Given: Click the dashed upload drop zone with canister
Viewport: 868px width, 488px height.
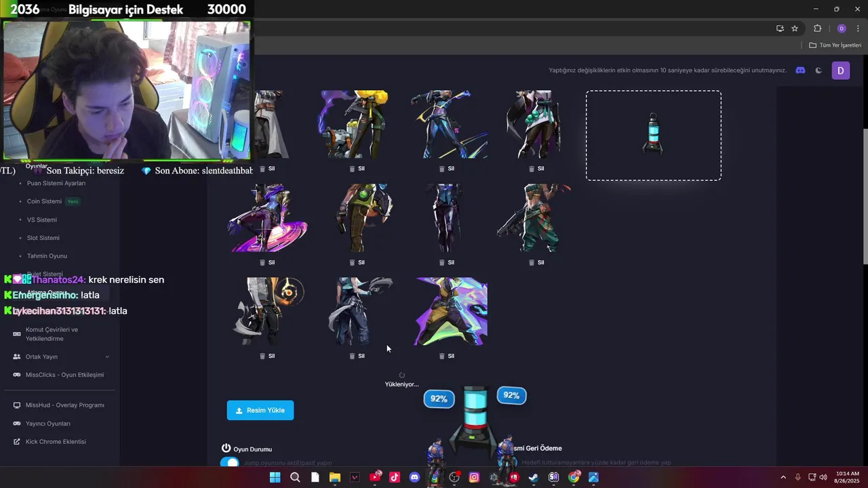Looking at the screenshot, I should pyautogui.click(x=654, y=136).
